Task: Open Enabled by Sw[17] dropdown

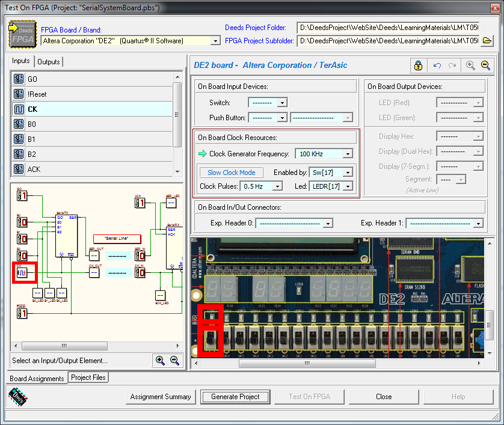Action: 348,173
